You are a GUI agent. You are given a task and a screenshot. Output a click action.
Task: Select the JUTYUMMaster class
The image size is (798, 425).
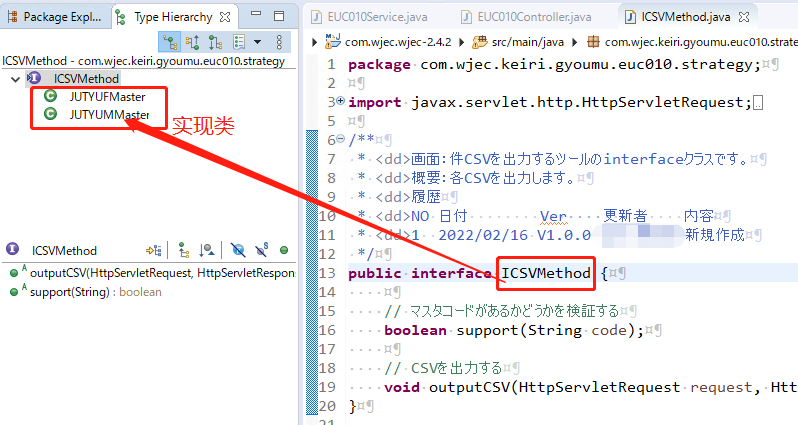109,115
